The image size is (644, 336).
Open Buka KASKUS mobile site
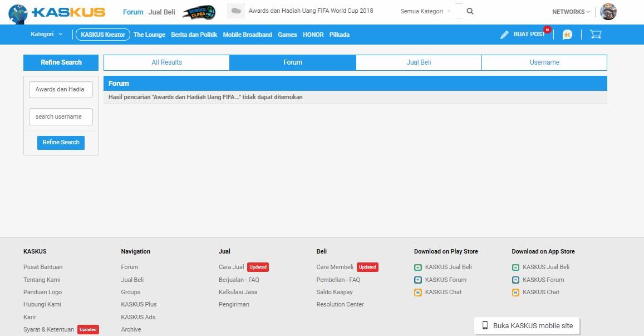[x=527, y=326]
